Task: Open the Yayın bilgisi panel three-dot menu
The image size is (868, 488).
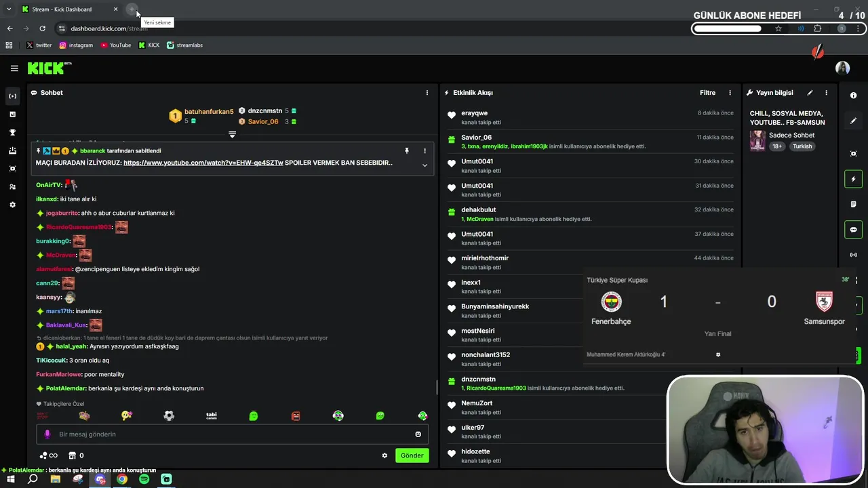Action: point(826,93)
